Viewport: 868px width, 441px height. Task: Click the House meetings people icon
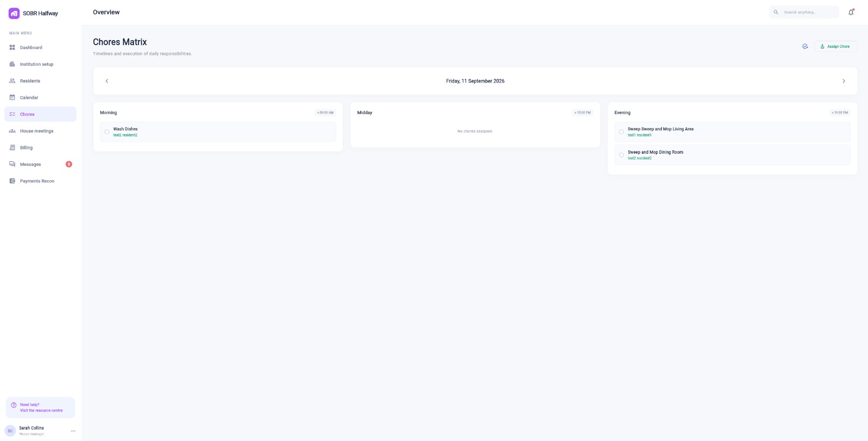pyautogui.click(x=12, y=131)
